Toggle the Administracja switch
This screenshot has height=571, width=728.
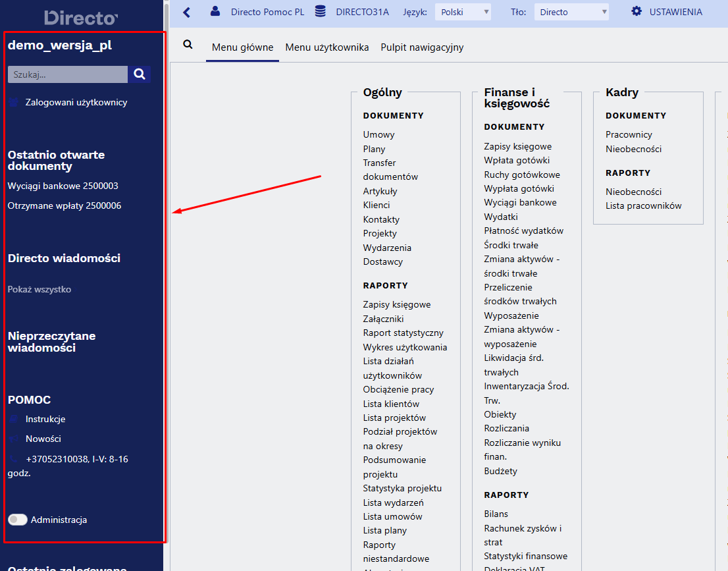coord(18,520)
